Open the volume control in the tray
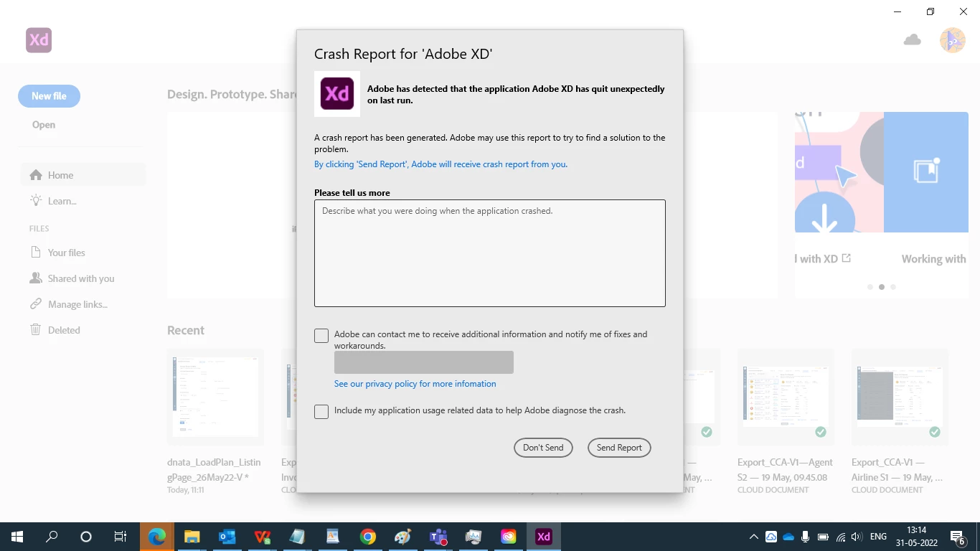Image resolution: width=980 pixels, height=551 pixels. click(857, 537)
